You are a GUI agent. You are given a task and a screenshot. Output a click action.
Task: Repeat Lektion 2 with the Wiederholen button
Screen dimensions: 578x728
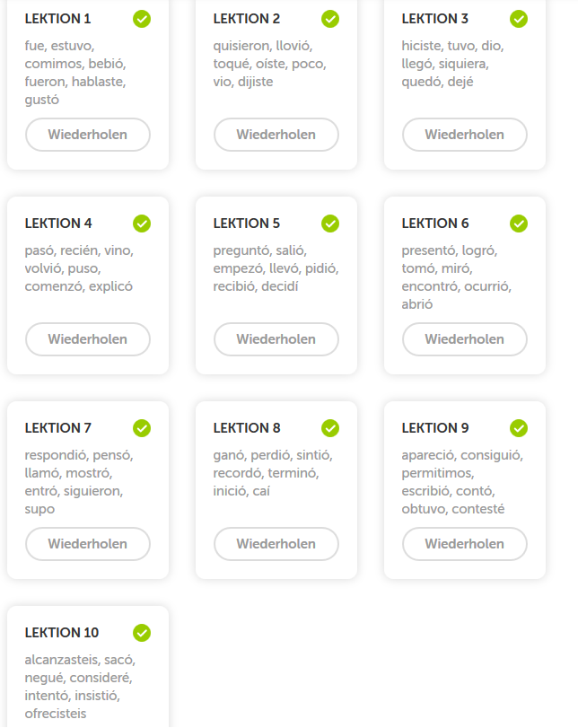tap(276, 135)
